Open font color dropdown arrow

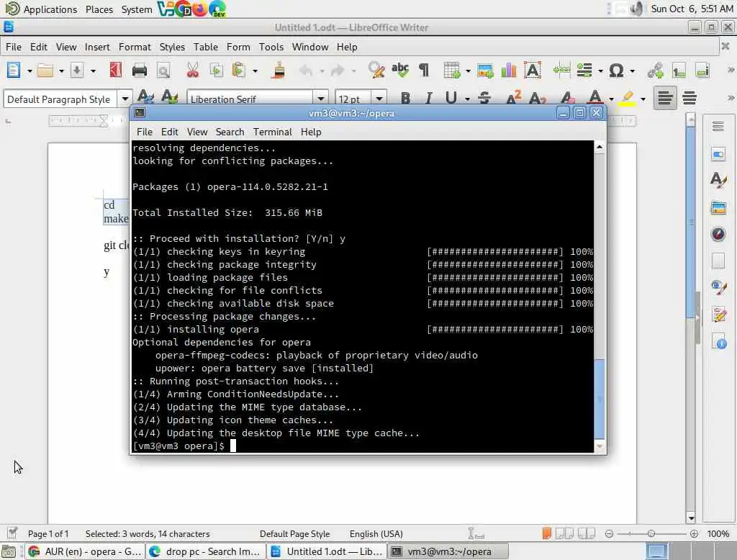point(611,99)
